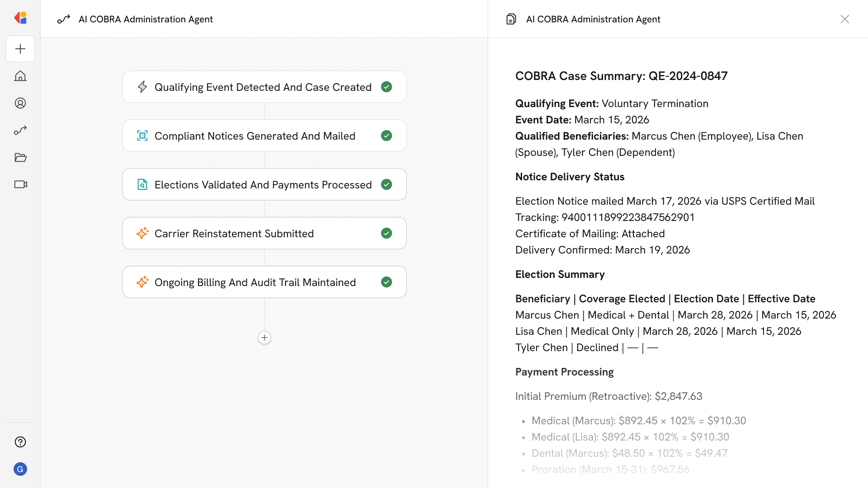Click the green check on Compliant Notices step
The height and width of the screenshot is (488, 868).
coord(387,136)
